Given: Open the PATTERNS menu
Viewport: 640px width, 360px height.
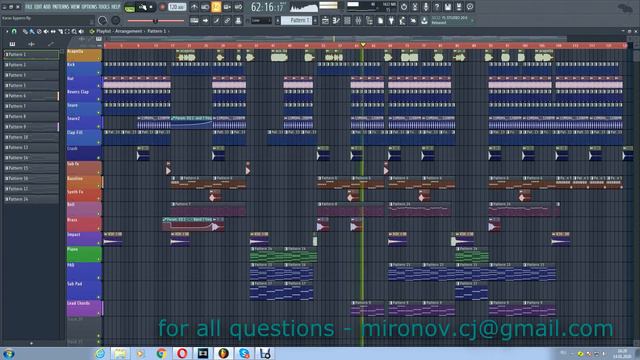Looking at the screenshot, I should (x=61, y=7).
